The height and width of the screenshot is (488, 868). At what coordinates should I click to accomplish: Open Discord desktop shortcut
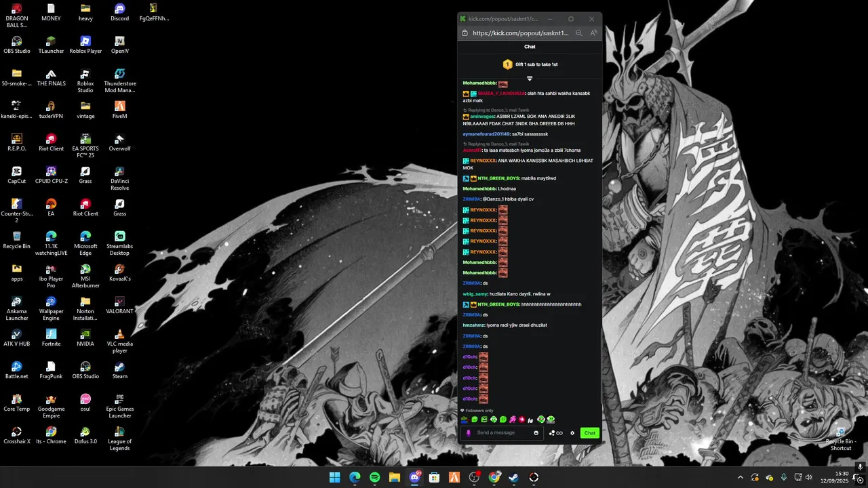(119, 12)
